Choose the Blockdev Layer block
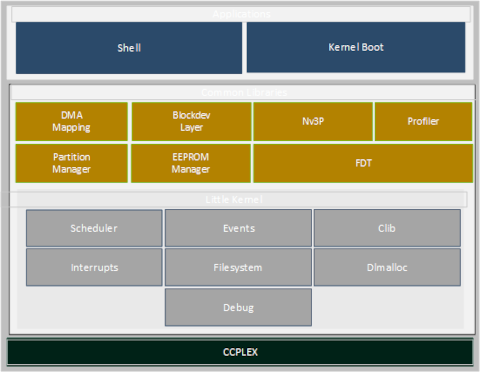The height and width of the screenshot is (372, 480). [191, 121]
